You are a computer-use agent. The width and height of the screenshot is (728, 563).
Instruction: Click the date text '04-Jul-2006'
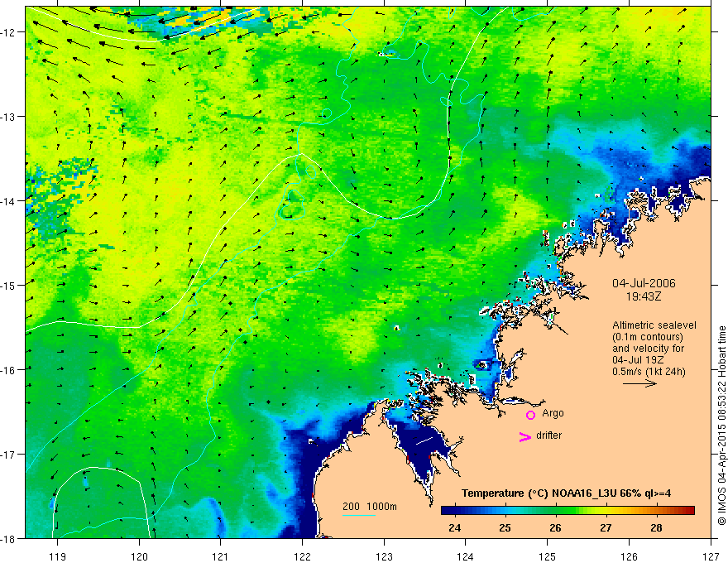tap(644, 283)
